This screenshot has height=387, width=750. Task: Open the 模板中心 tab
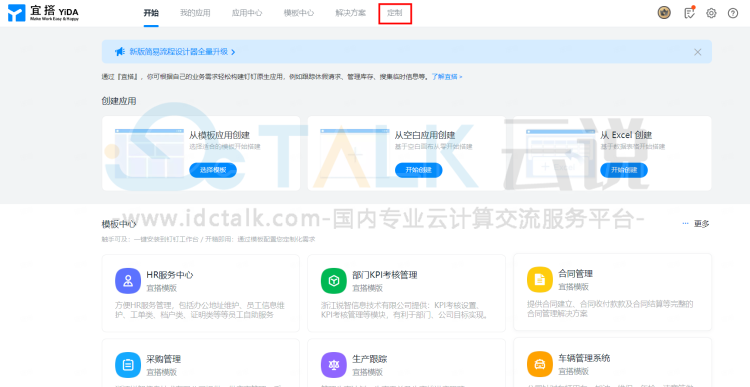coord(299,13)
